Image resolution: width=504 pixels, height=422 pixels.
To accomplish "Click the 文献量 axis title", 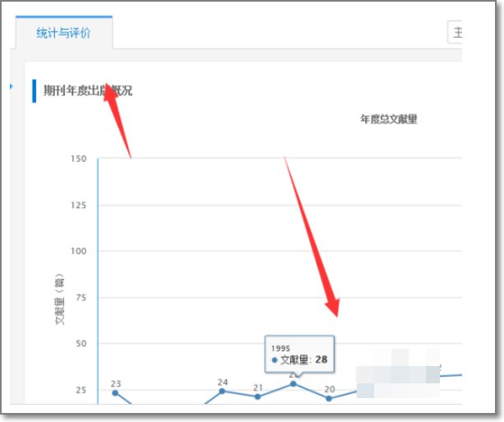I will 60,299.
